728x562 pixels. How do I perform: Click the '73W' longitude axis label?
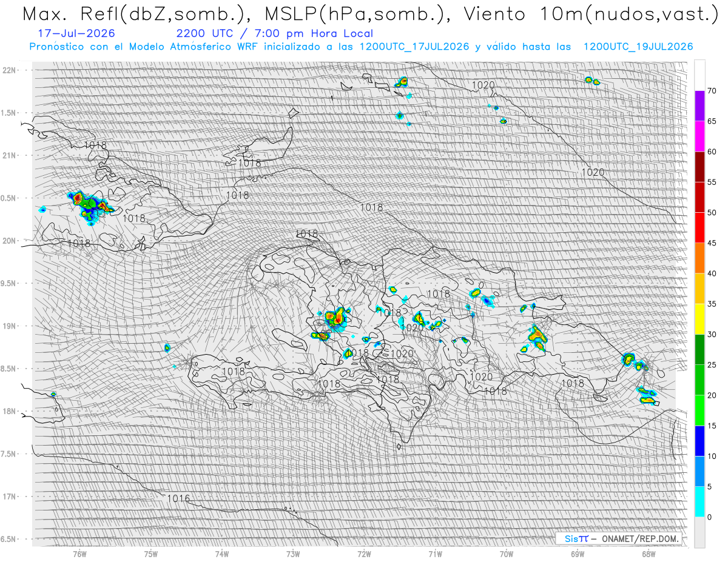pos(293,554)
